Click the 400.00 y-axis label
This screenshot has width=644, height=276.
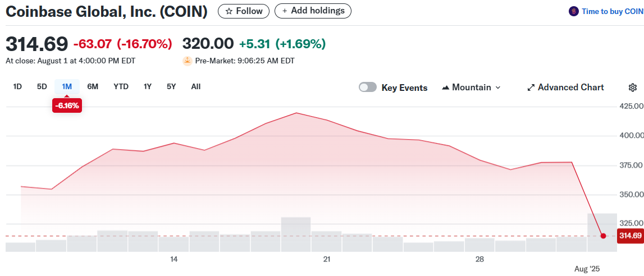tap(631, 135)
